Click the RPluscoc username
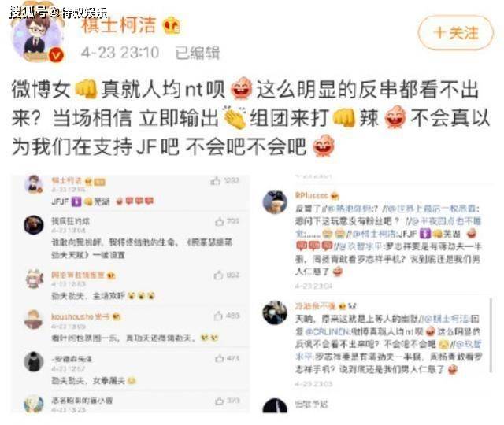504x425 pixels. pyautogui.click(x=312, y=195)
